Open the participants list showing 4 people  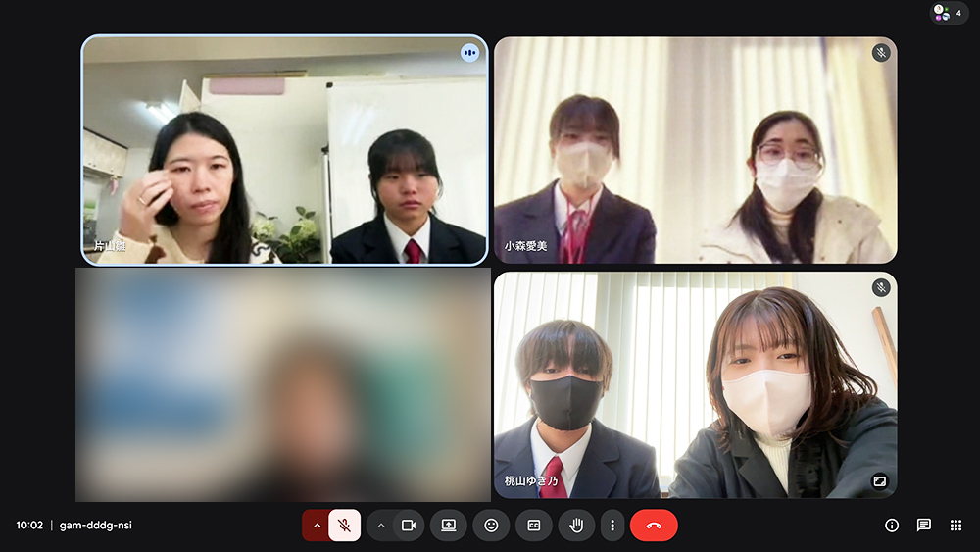tap(949, 14)
